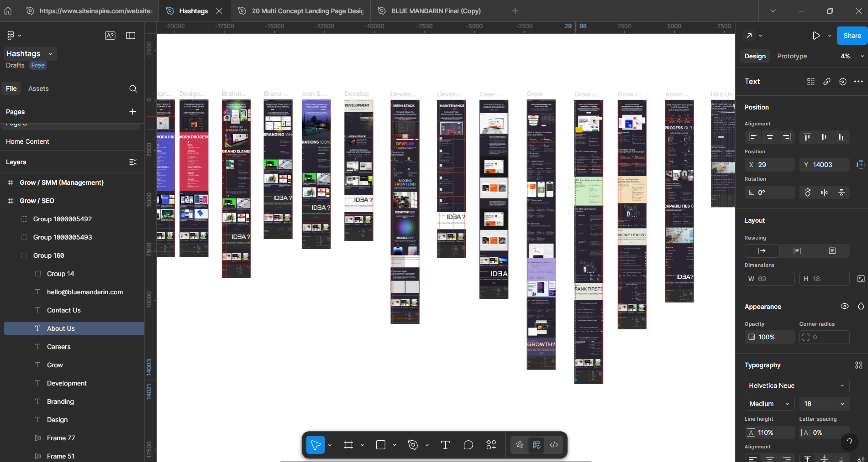Select the Comment tool
This screenshot has height=462, width=868.
tap(468, 445)
